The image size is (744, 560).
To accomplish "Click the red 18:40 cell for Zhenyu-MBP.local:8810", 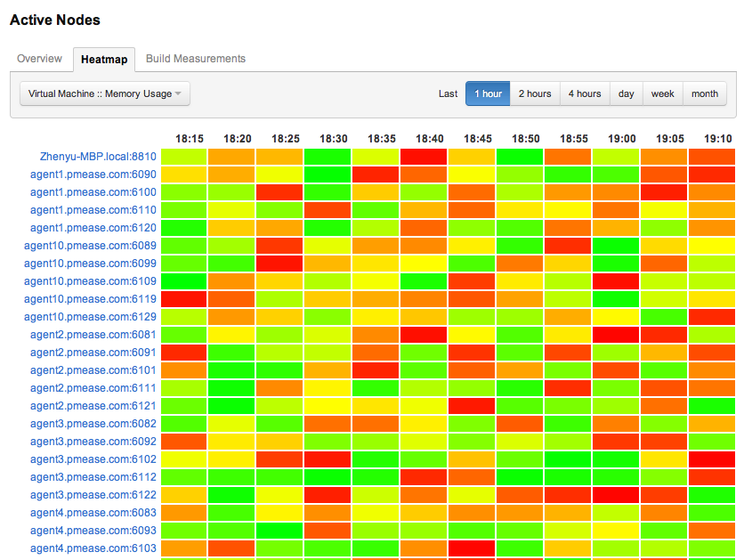I will point(424,156).
